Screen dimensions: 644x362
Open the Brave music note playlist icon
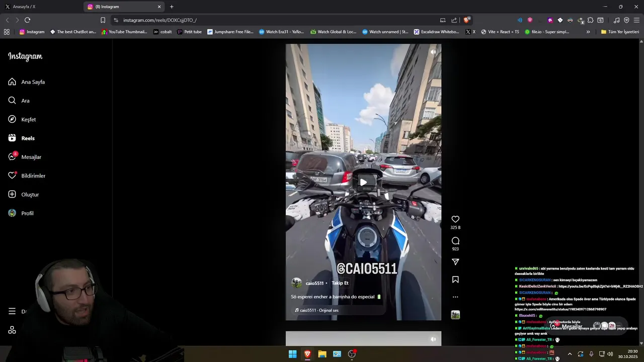click(x=616, y=20)
